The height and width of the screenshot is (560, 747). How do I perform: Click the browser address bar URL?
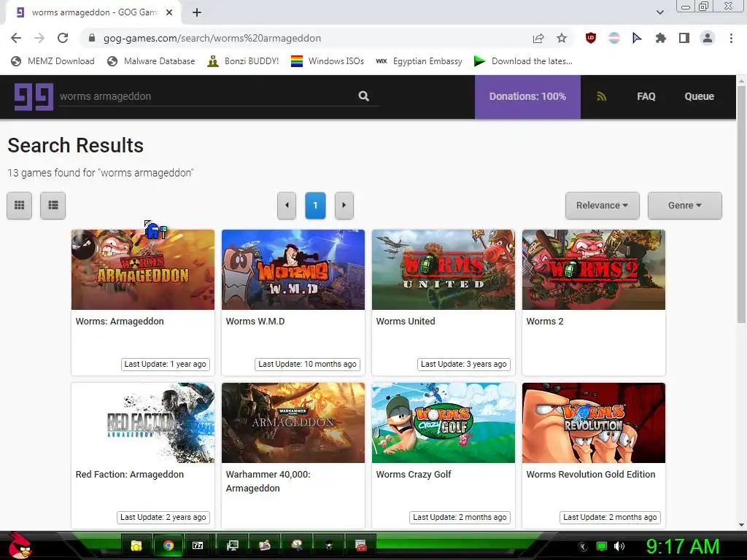212,38
